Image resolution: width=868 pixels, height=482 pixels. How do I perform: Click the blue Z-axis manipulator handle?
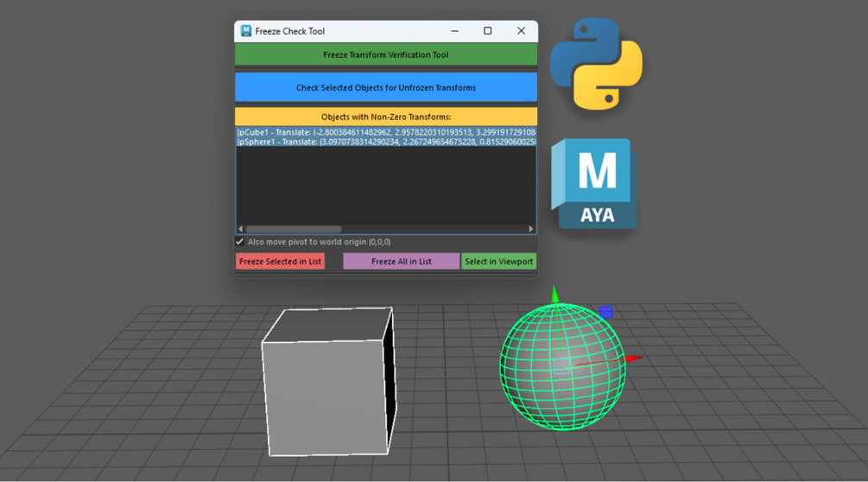pyautogui.click(x=606, y=312)
